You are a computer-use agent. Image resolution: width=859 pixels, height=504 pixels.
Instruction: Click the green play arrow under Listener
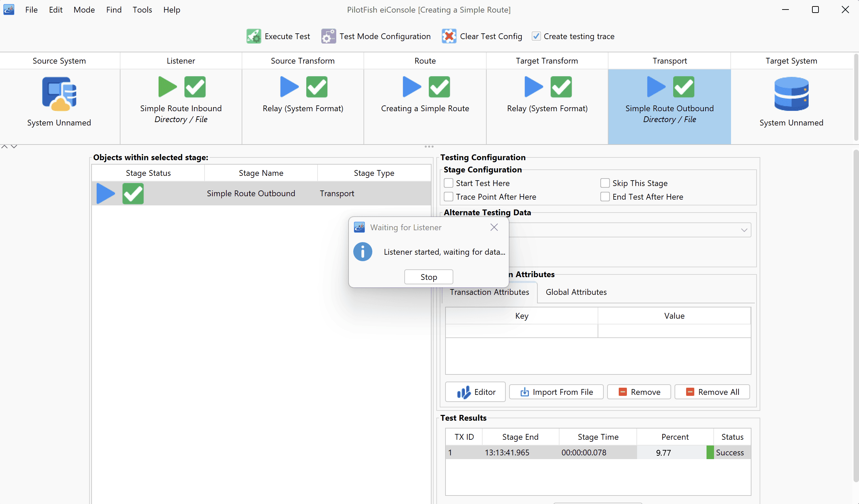pyautogui.click(x=167, y=87)
